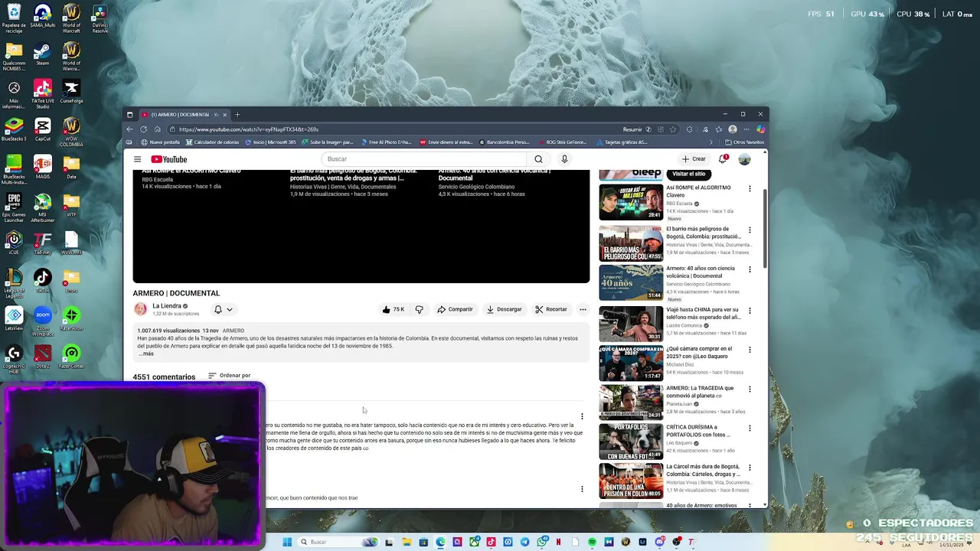Click the Crear button in YouTube header
Screen dimensions: 980x551
(694, 159)
